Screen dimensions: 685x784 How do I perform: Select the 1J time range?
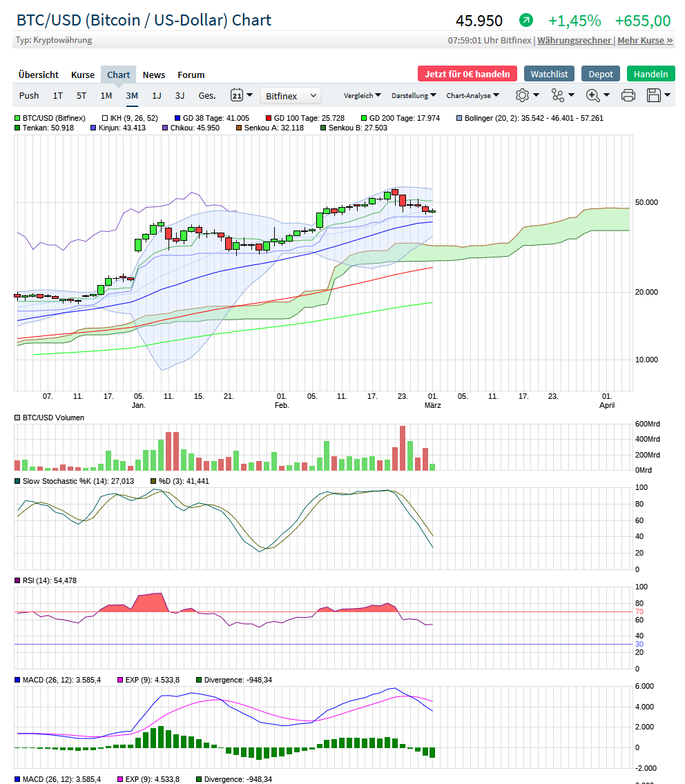coord(157,96)
